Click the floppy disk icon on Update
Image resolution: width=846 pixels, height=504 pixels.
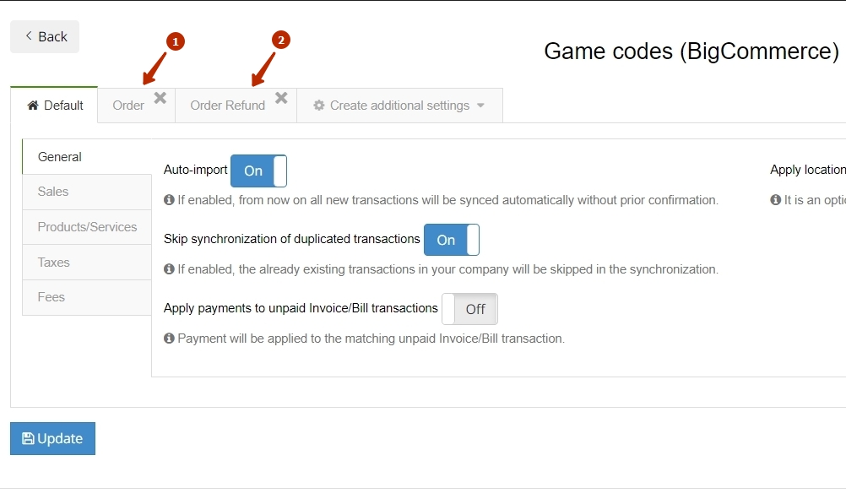click(x=28, y=439)
